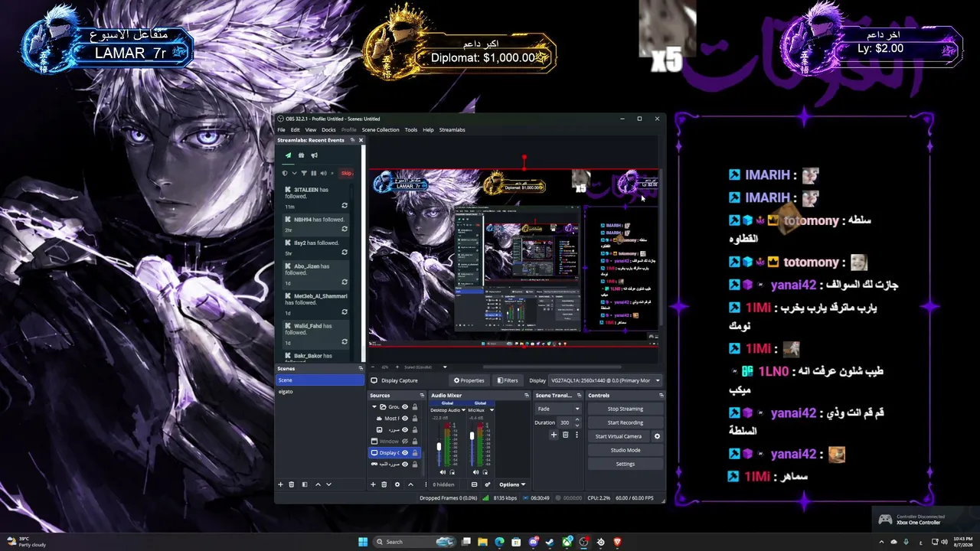This screenshot has height=551, width=980.
Task: Move the selected scene up
Action: (318, 484)
